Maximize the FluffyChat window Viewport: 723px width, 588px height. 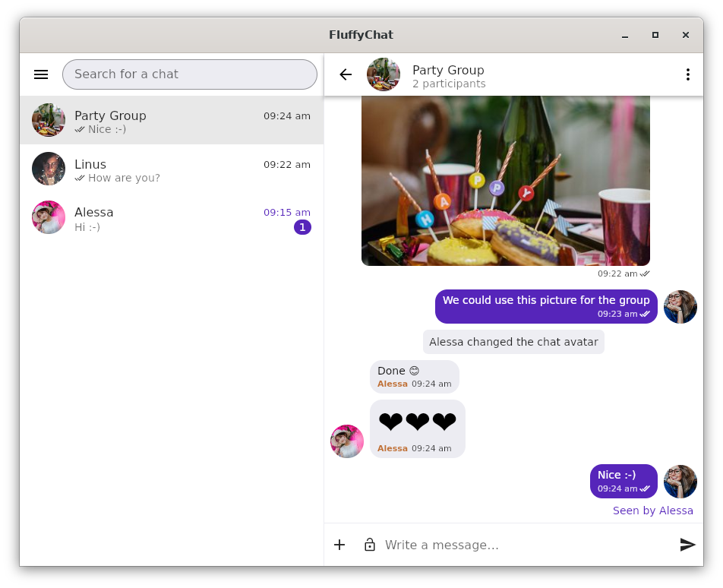pos(655,35)
